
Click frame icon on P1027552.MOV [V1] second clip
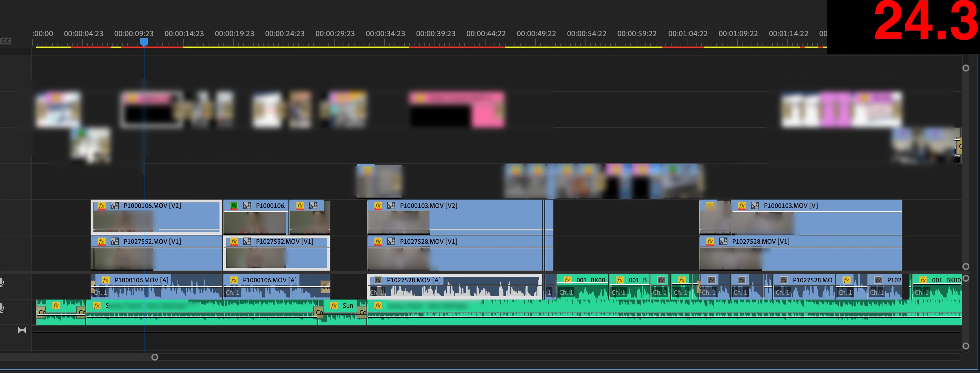click(x=247, y=241)
